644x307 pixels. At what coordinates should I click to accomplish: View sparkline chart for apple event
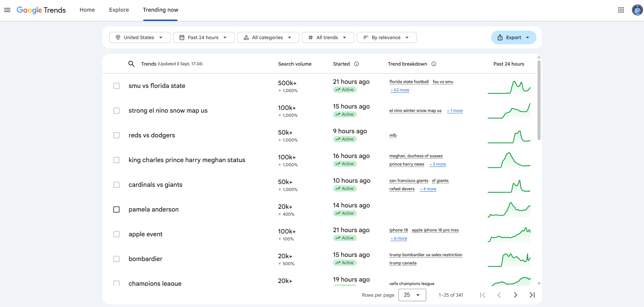pos(509,235)
